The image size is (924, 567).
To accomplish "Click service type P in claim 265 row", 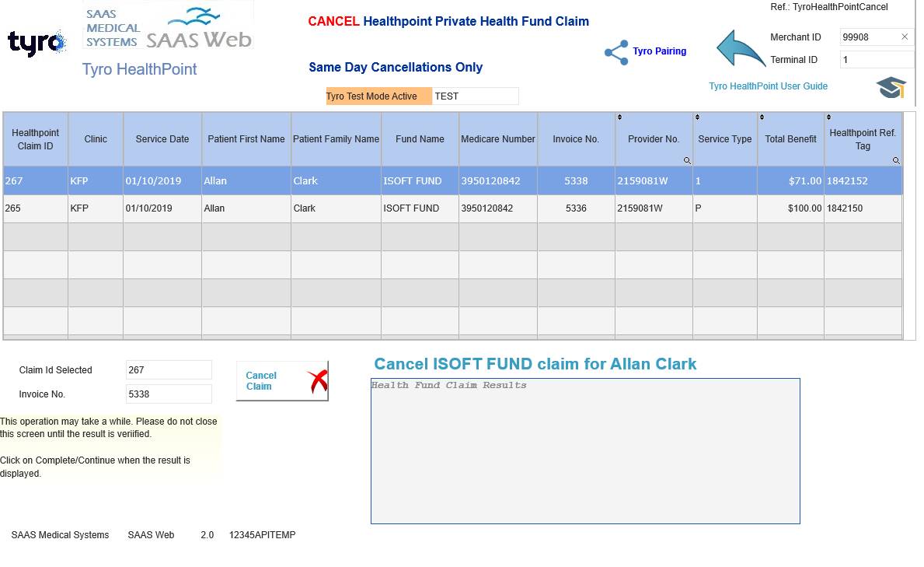I will (725, 208).
